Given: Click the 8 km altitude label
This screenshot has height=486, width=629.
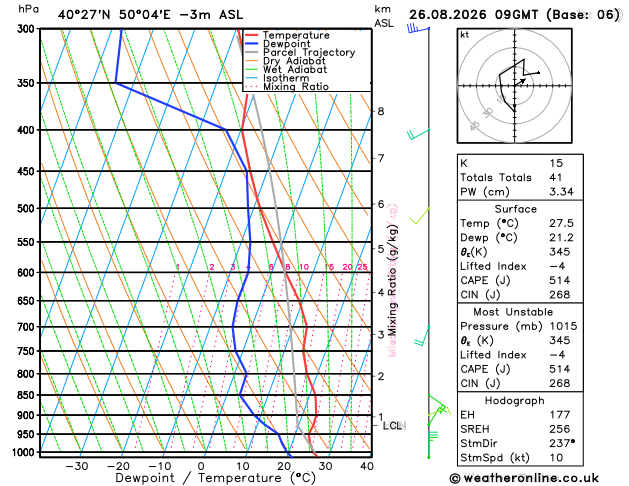Looking at the screenshot, I should pyautogui.click(x=381, y=111).
